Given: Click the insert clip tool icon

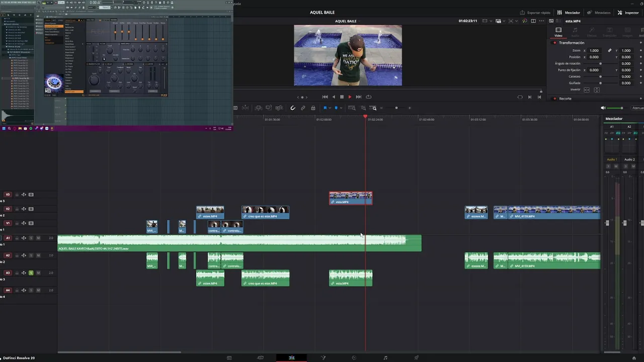Looking at the screenshot, I should pos(258,108).
